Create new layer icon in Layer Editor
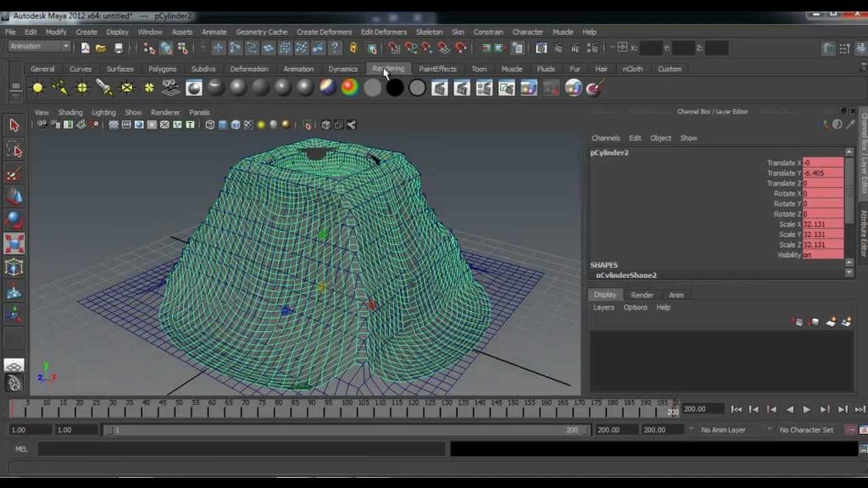Screen dimensions: 868x488 pos(831,321)
